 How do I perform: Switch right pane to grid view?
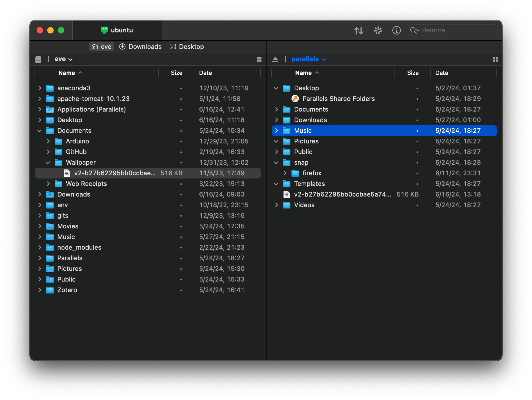point(495,59)
